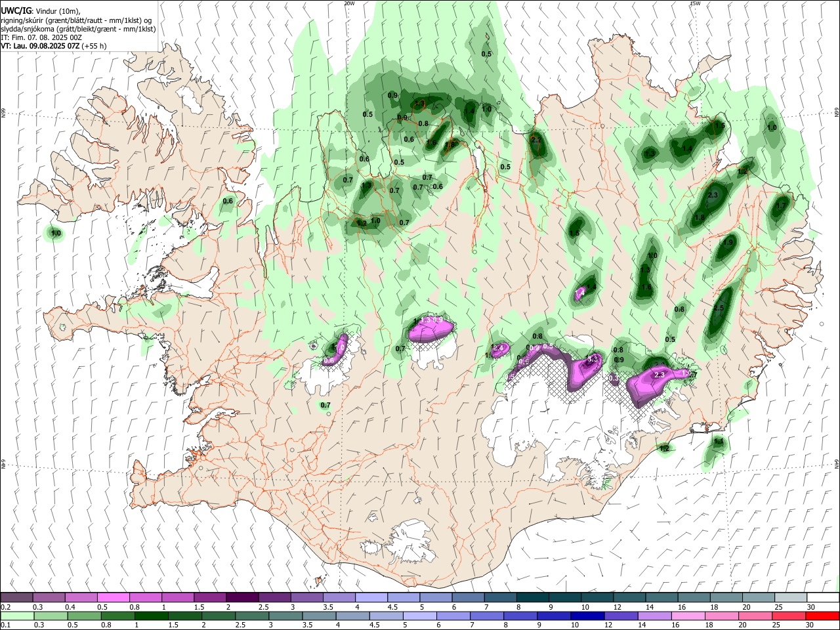Click the palest green 0.1–0.3 swatch in the rain legend
Image resolution: width=840 pixels, height=630 pixels.
(x=16, y=616)
